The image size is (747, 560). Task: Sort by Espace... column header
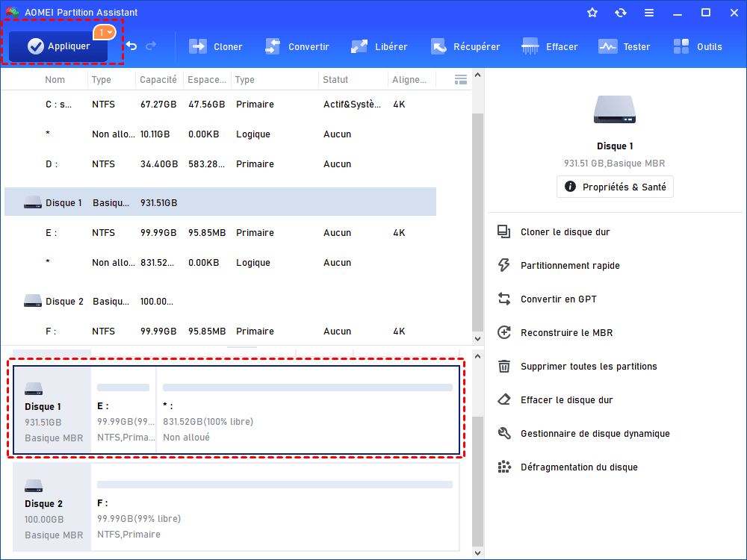point(207,80)
